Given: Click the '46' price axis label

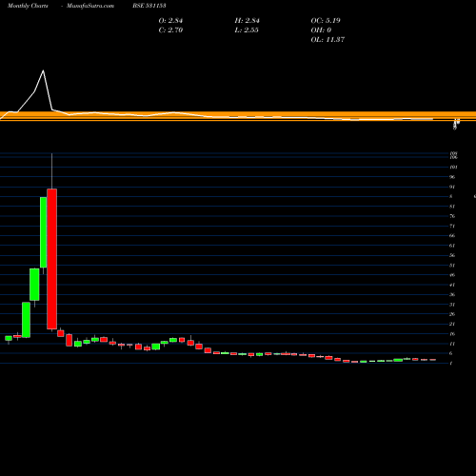Looking at the screenshot, I should coord(452,275).
